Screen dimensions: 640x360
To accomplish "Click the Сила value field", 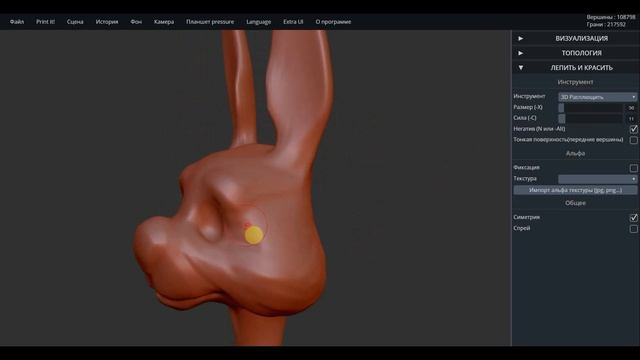I will click(631, 118).
